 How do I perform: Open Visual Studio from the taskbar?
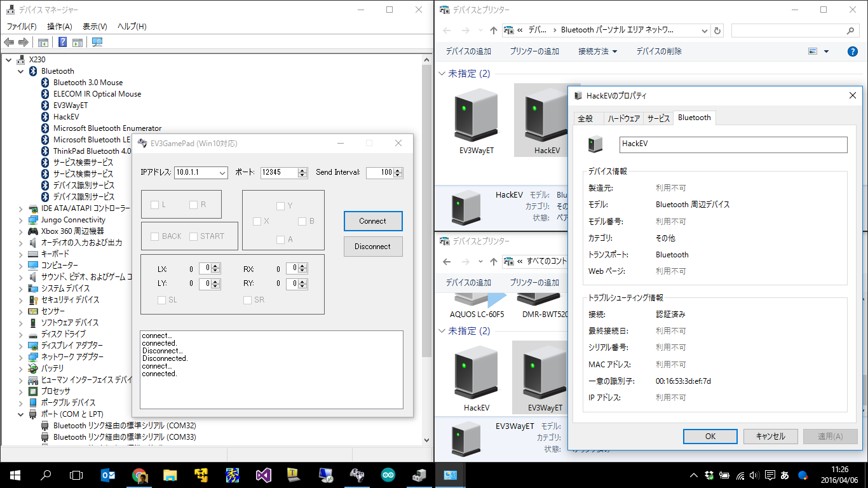pyautogui.click(x=264, y=475)
